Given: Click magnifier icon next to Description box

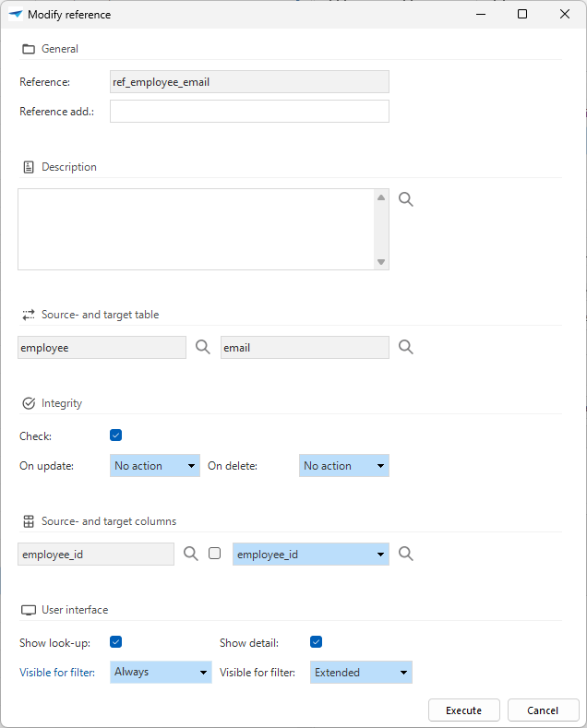Looking at the screenshot, I should (x=405, y=199).
